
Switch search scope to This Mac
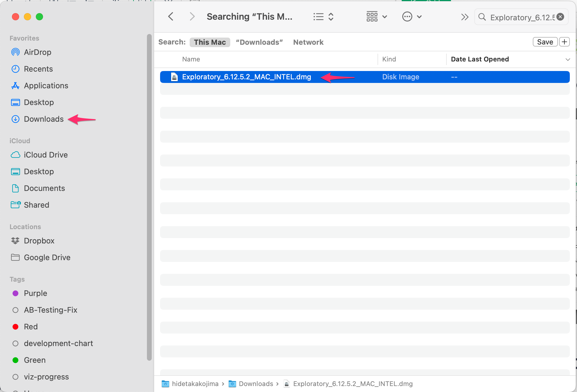210,42
